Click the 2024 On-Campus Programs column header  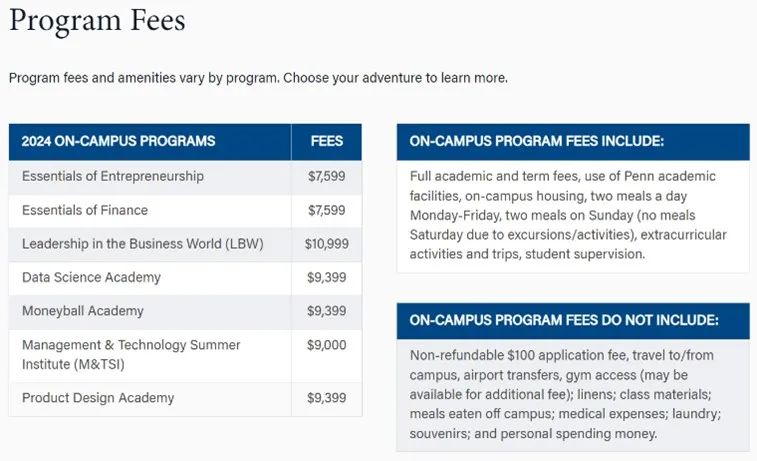click(118, 141)
